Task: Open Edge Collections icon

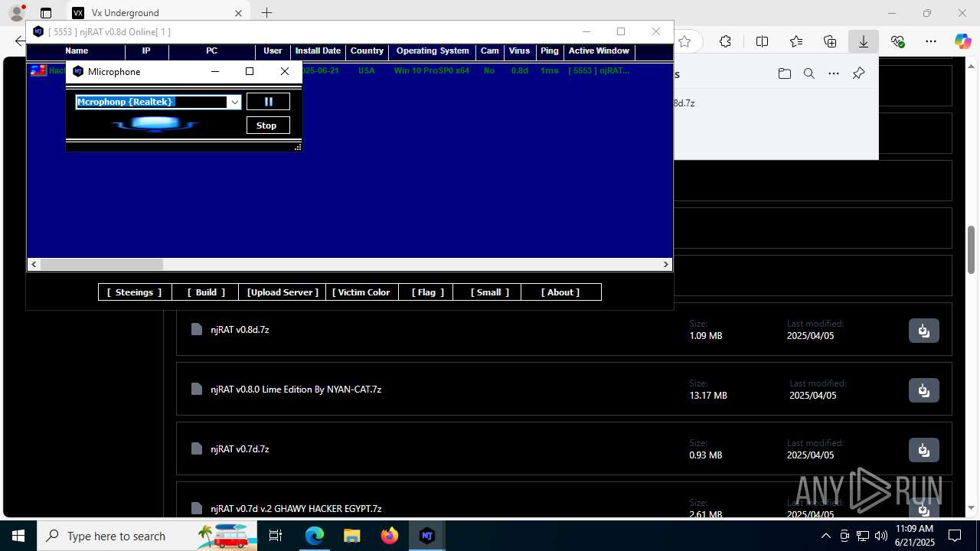Action: click(830, 41)
